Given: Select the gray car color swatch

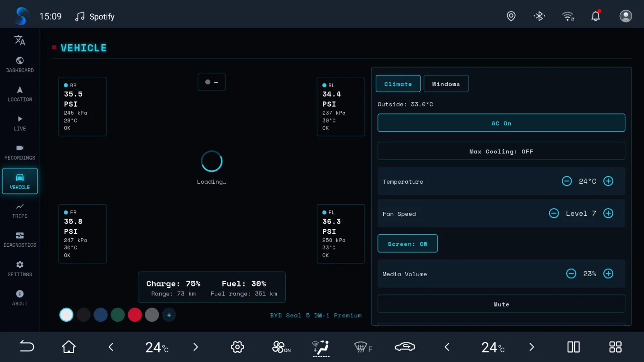Looking at the screenshot, I should click(x=152, y=315).
